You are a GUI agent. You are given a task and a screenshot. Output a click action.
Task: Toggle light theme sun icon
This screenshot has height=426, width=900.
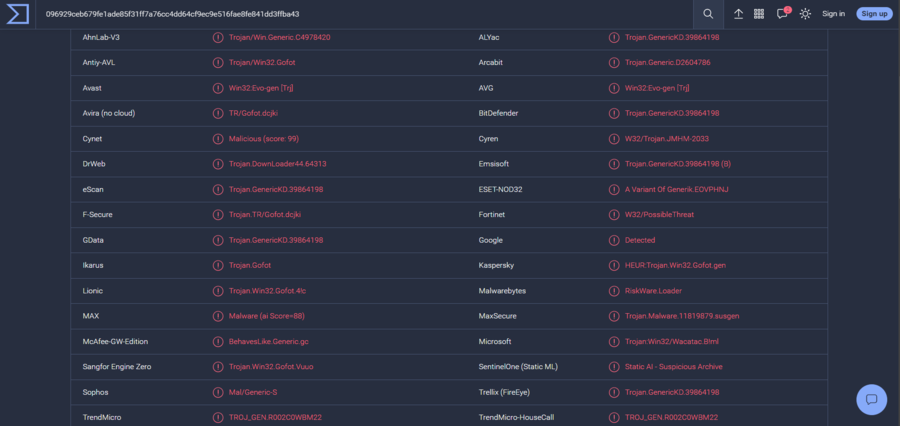(805, 14)
